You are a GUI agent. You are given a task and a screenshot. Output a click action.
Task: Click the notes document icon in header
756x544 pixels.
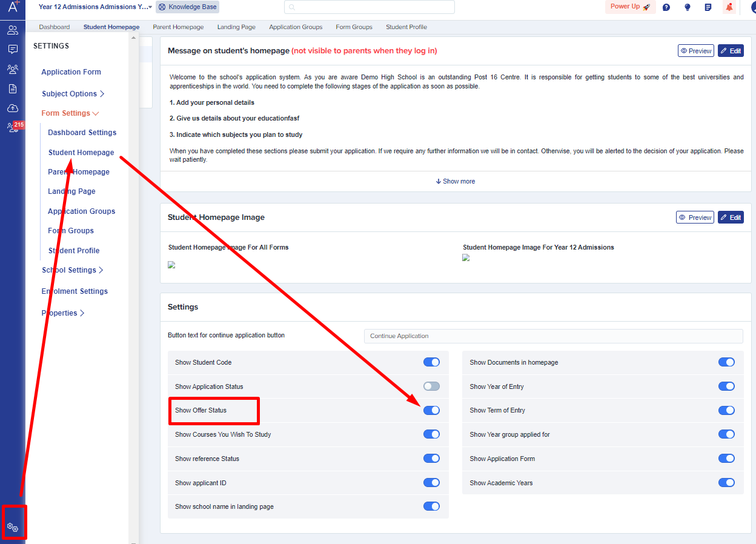pos(708,7)
